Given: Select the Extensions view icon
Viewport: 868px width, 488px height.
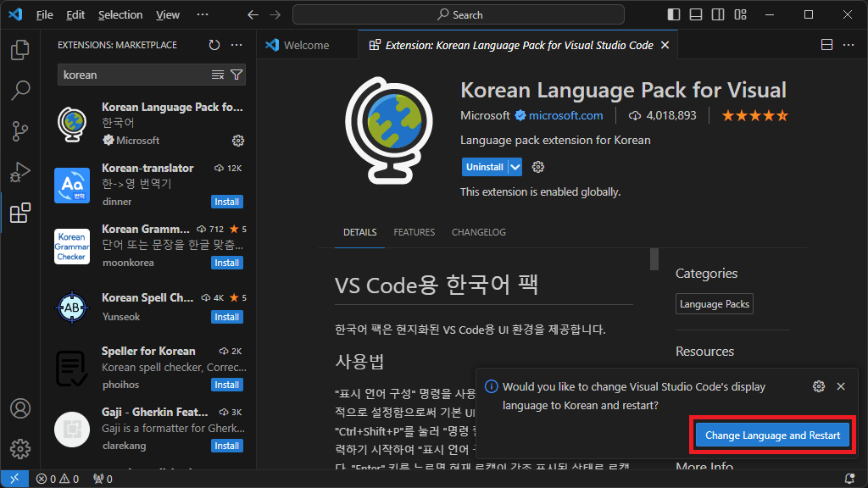Looking at the screenshot, I should click(20, 213).
